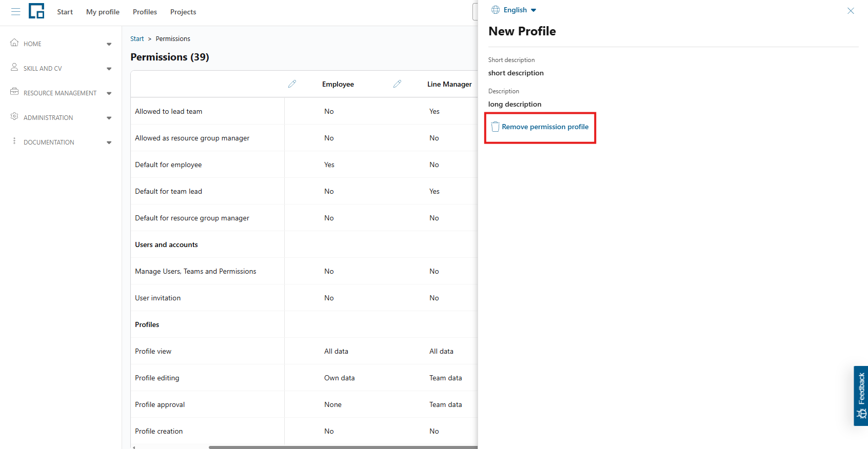Click the long description field value
This screenshot has height=449, width=868.
coord(515,104)
